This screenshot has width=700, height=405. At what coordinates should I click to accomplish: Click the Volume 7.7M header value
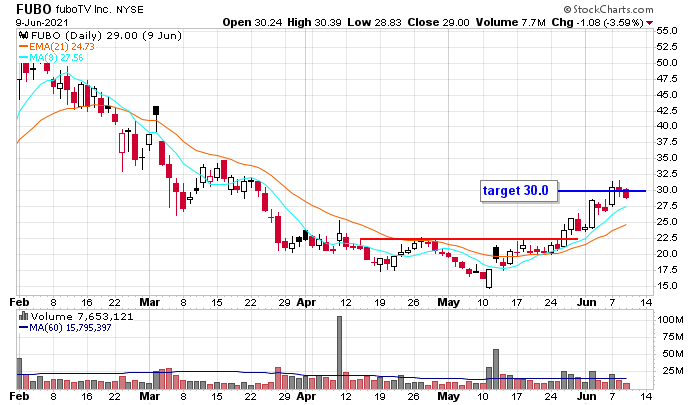pyautogui.click(x=510, y=22)
